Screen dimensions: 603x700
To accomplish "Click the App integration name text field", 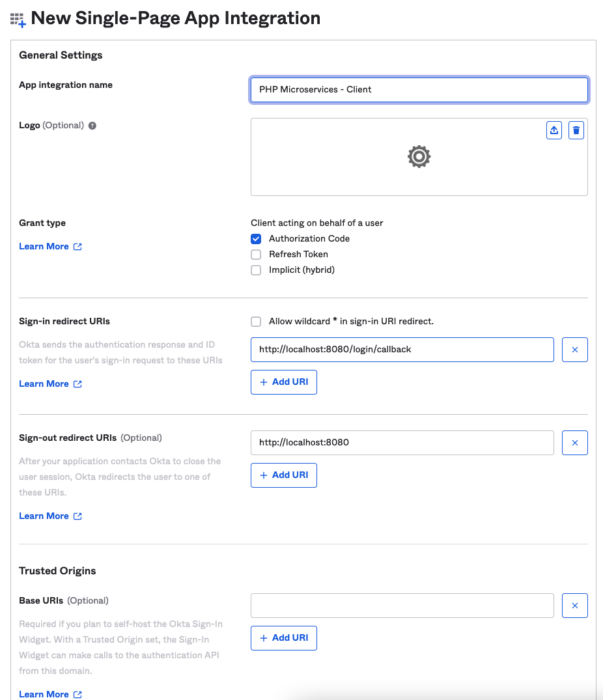I will tap(419, 90).
